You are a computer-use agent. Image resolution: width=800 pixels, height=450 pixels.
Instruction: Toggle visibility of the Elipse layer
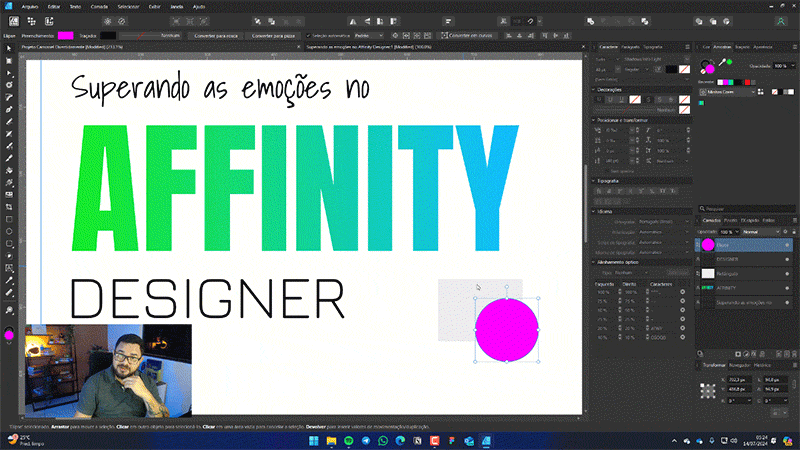click(787, 245)
